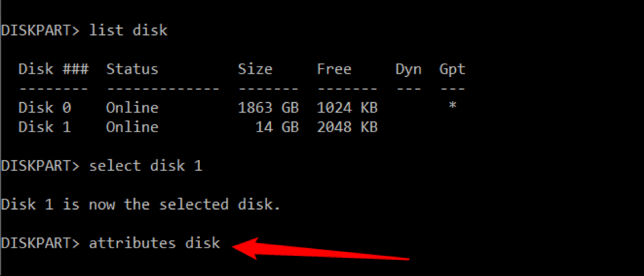Click the "list disk" command text
This screenshot has height=276, width=644.
129,30
